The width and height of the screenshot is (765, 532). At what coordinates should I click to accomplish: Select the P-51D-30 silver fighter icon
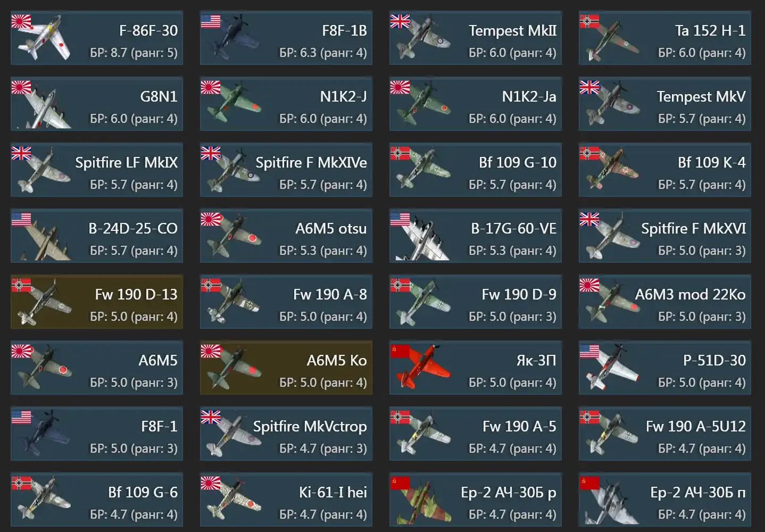pos(612,367)
